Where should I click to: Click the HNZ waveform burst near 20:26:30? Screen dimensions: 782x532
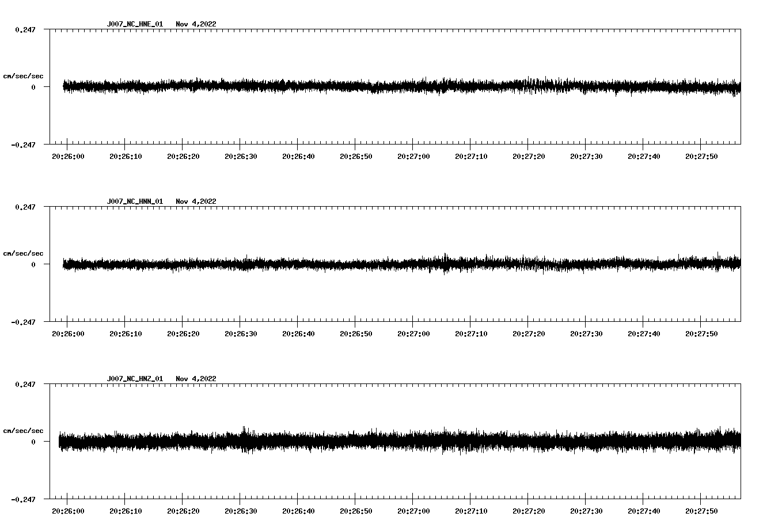click(246, 440)
